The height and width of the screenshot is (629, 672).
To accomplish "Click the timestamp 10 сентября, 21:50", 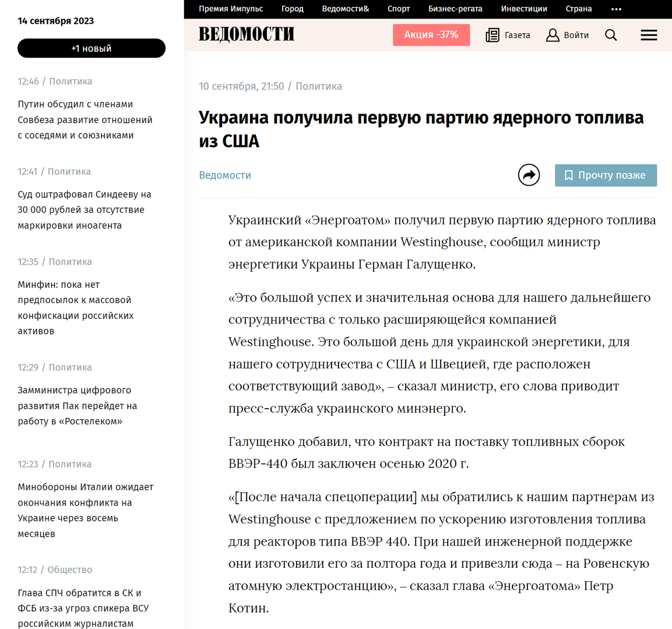I will click(x=241, y=86).
